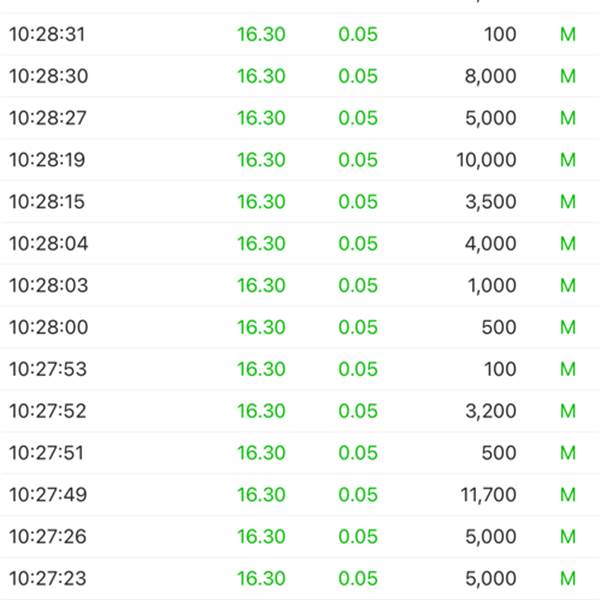The width and height of the screenshot is (600, 600).
Task: Tap the 0.05 change at 10:28:00
Action: point(358,327)
